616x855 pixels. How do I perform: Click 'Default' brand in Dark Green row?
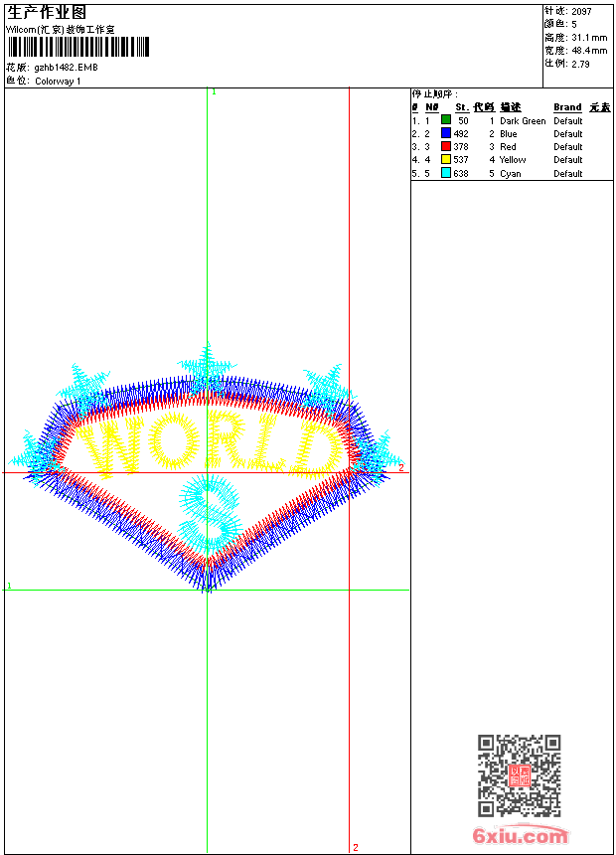568,121
